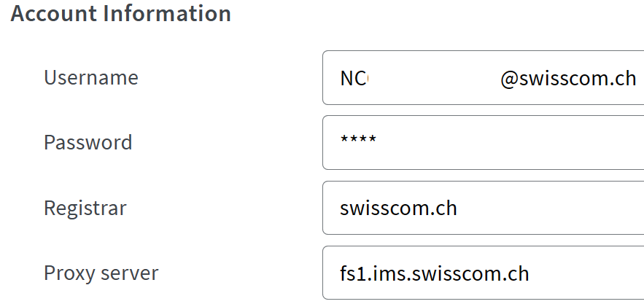Click blank area after Registrar text
Viewport: 644px width, 304px height.
click(x=554, y=208)
